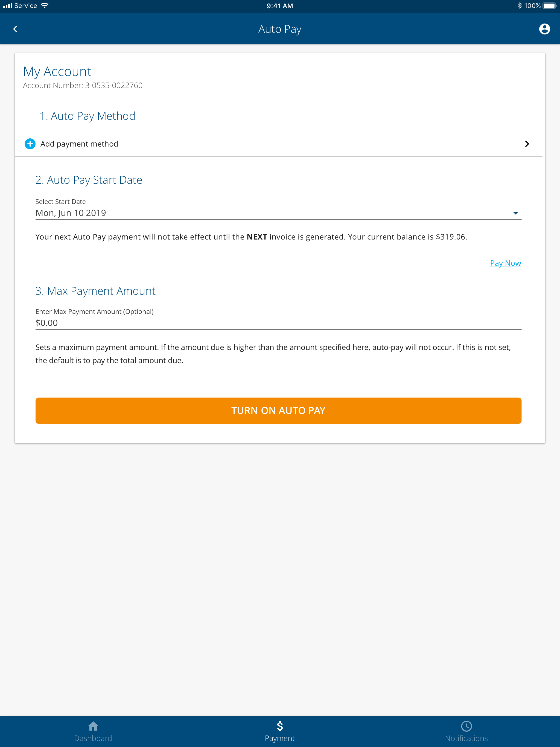Open Add payment method chevron

pyautogui.click(x=527, y=144)
